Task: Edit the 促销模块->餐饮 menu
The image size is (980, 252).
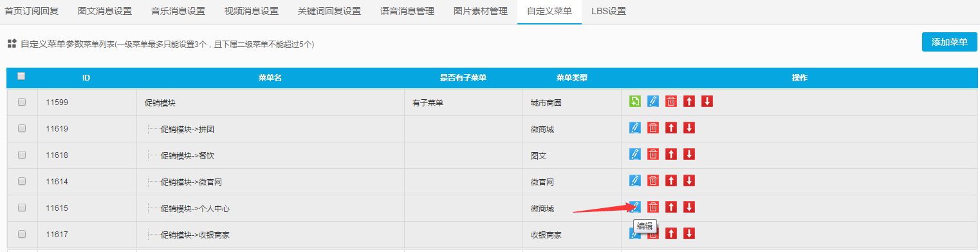Action: pyautogui.click(x=635, y=154)
